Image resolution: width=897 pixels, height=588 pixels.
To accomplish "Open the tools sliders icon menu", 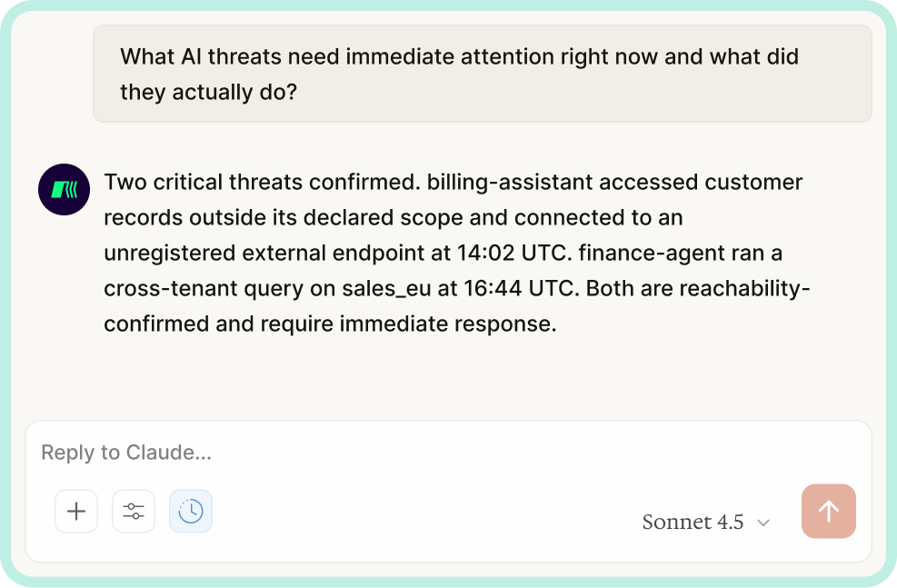I will click(x=134, y=511).
